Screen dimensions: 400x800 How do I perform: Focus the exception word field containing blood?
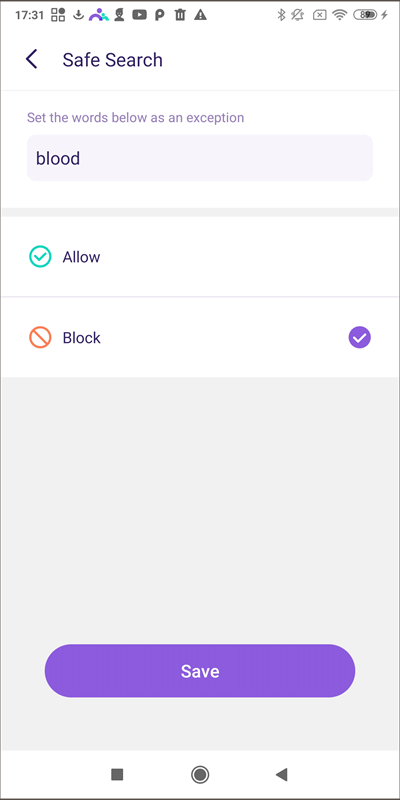pyautogui.click(x=200, y=158)
